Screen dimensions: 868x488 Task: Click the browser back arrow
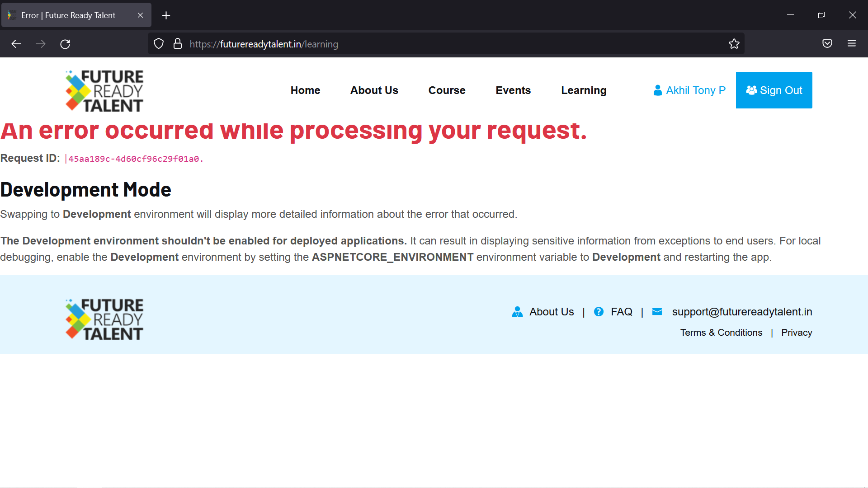(x=16, y=44)
